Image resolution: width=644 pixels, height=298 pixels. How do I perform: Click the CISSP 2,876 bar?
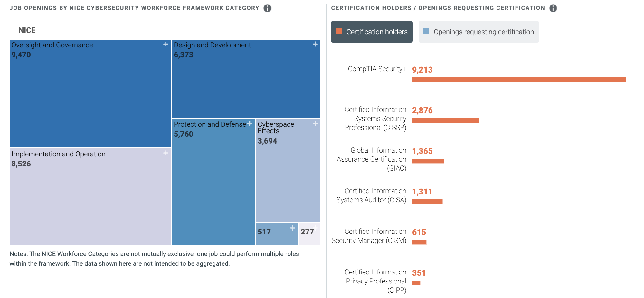click(x=445, y=120)
